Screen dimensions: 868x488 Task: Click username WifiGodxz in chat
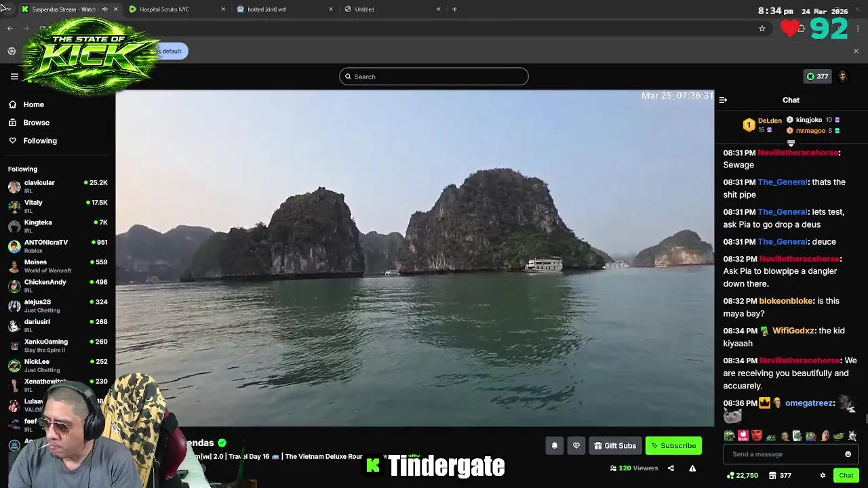pos(793,331)
